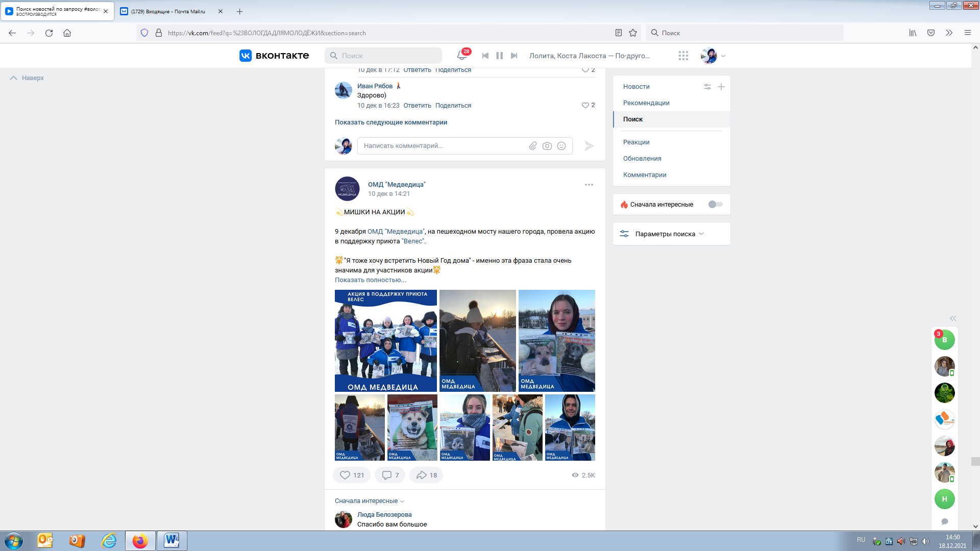The image size is (980, 551).
Task: Open Word from the taskbar
Action: point(171,541)
